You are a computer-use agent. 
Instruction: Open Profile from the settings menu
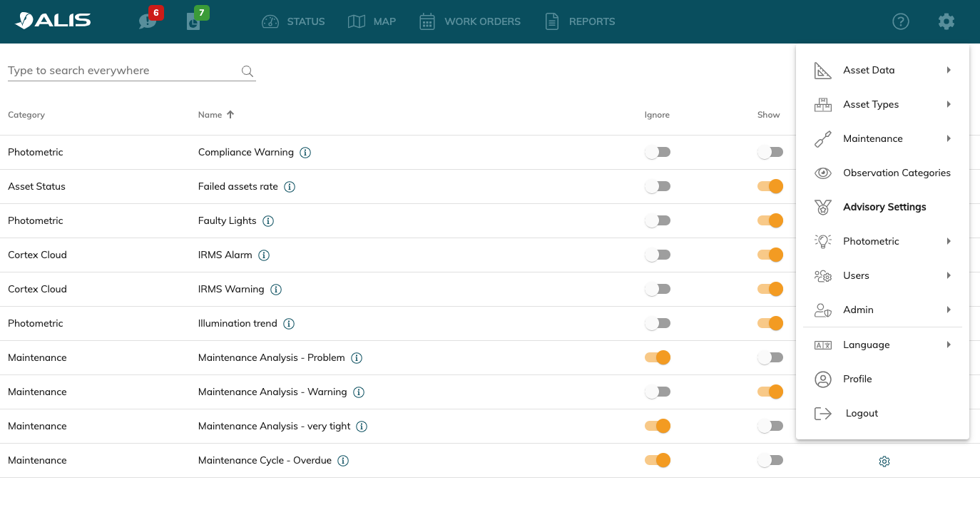(857, 379)
